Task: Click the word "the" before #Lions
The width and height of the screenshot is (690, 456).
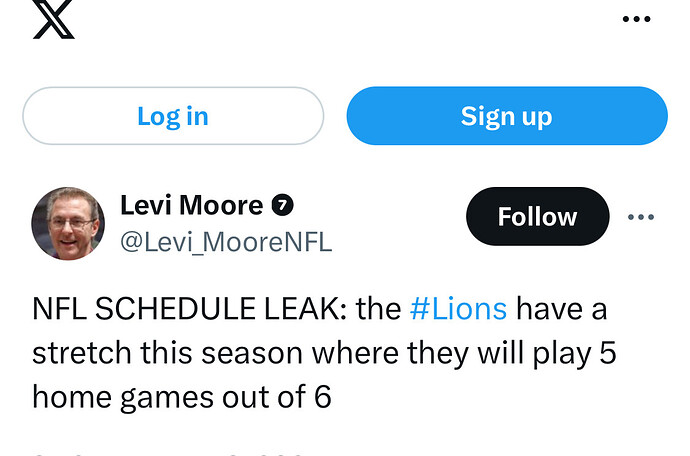Action: tap(378, 309)
